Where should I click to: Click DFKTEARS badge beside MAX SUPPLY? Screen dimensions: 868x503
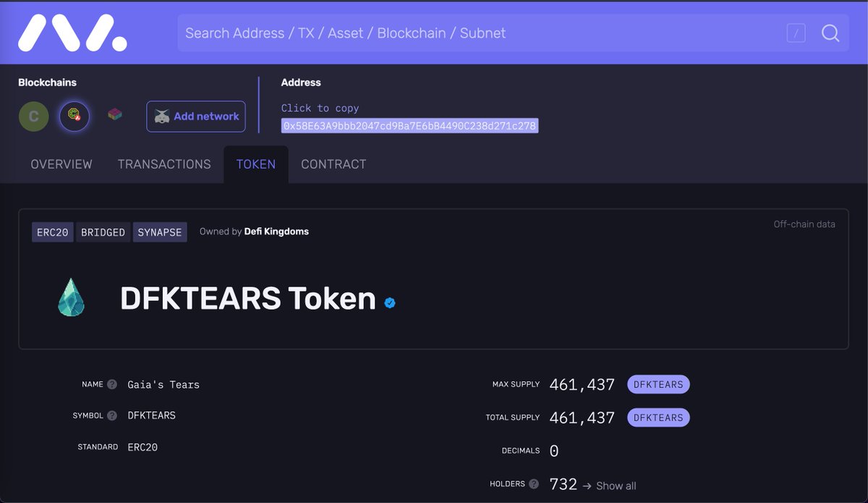tap(658, 384)
